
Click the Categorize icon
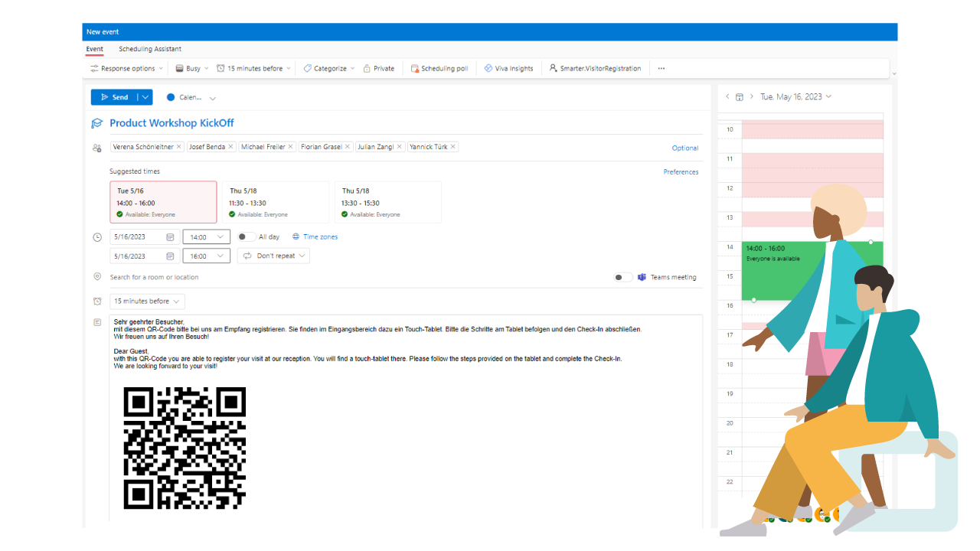point(308,68)
